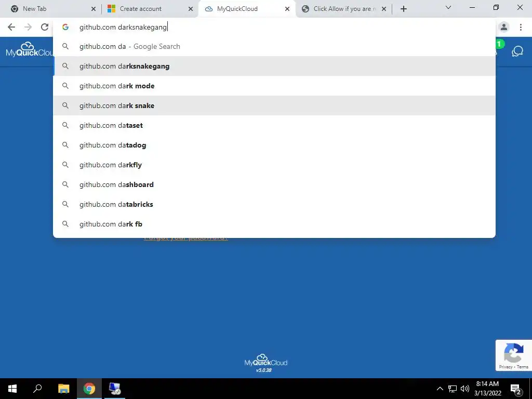Click the forward navigation arrow
The height and width of the screenshot is (399, 532).
(28, 27)
